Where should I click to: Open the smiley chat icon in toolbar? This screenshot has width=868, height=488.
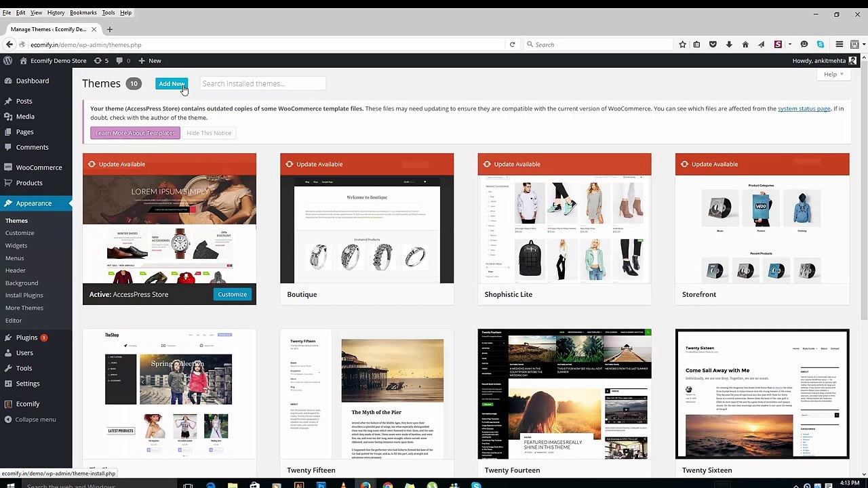tap(804, 45)
